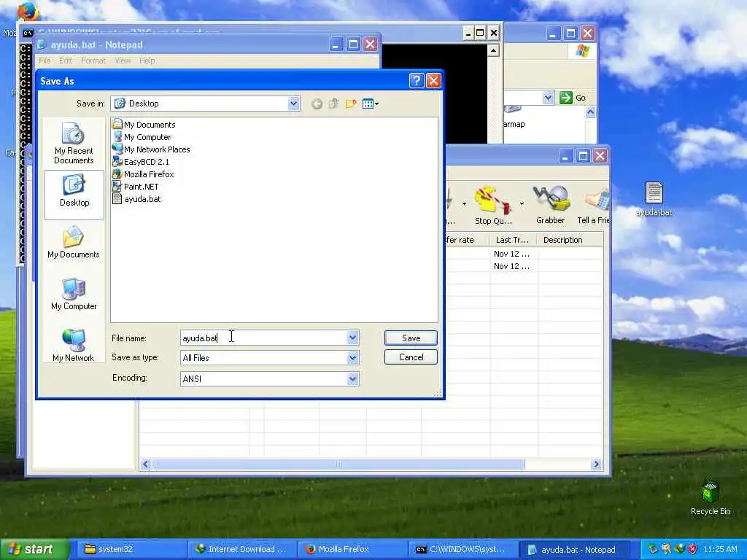Image resolution: width=747 pixels, height=560 pixels.
Task: Go back using Save As back arrow
Action: (x=317, y=104)
